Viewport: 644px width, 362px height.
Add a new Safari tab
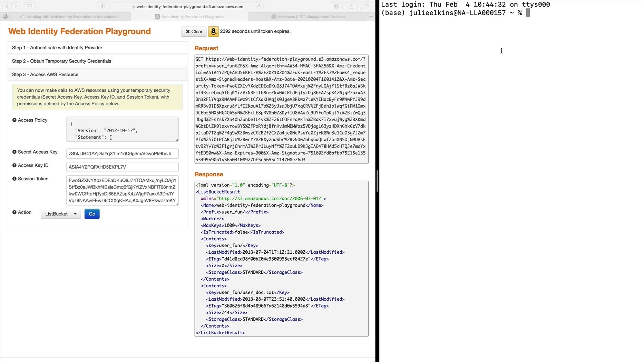(x=371, y=17)
